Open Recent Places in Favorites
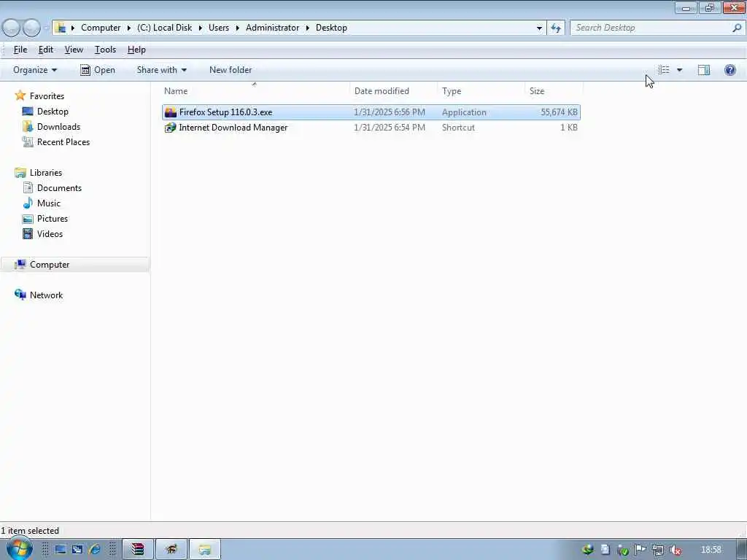The width and height of the screenshot is (747, 560). coord(63,142)
